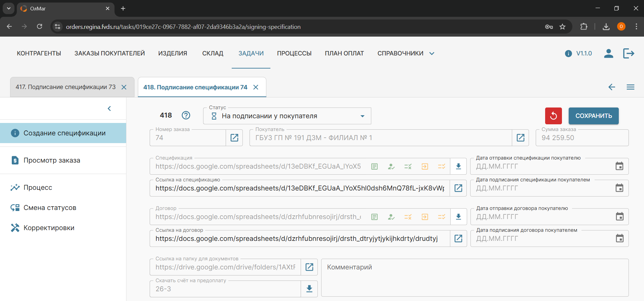Open order 74 in new window icon
This screenshot has width=644, height=301.
(x=234, y=138)
